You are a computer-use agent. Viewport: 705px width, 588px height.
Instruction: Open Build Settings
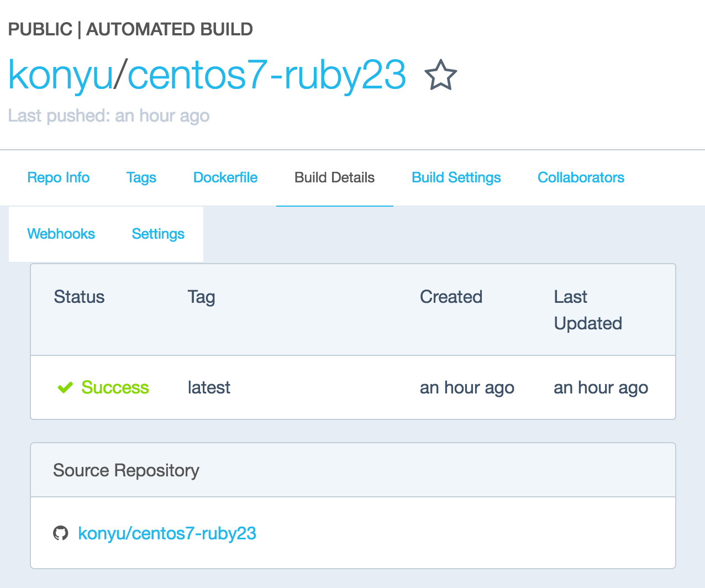pos(456,177)
